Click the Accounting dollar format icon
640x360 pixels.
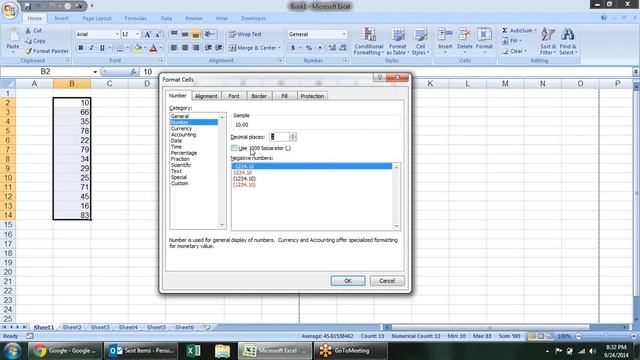point(293,48)
